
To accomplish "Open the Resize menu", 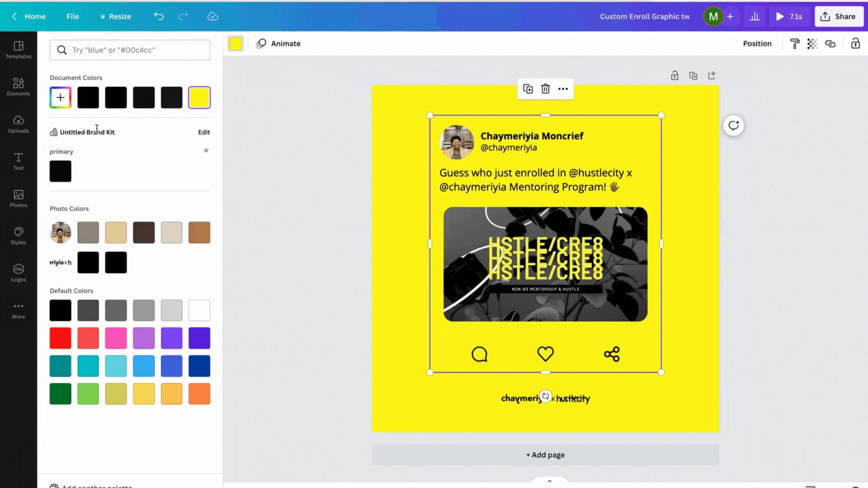I will [115, 16].
